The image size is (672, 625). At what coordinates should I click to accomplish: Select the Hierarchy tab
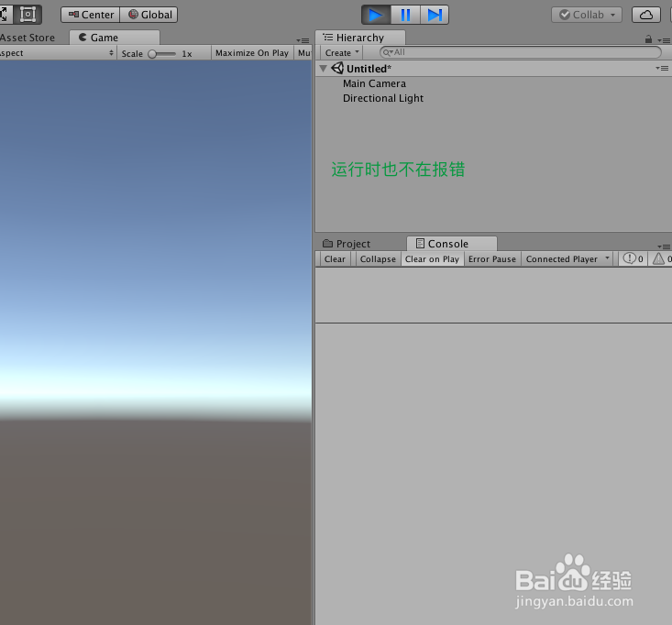pos(360,38)
